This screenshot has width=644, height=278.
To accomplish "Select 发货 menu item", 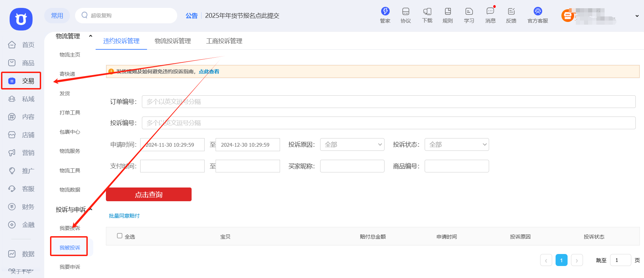I will [x=65, y=93].
